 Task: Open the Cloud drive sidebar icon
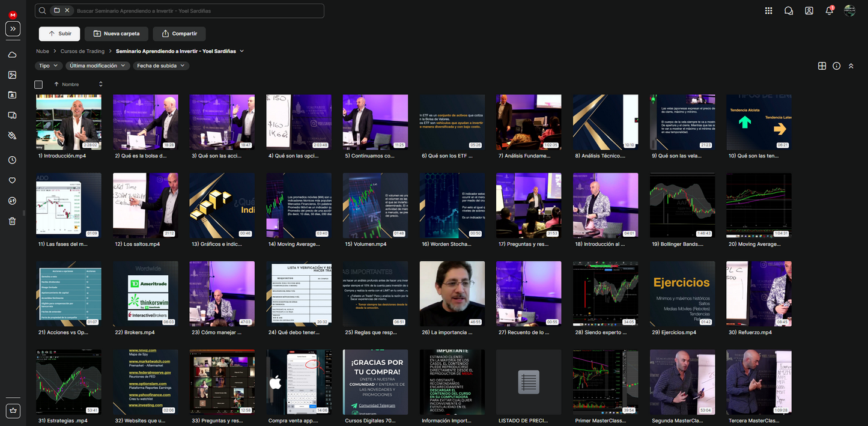tap(12, 55)
